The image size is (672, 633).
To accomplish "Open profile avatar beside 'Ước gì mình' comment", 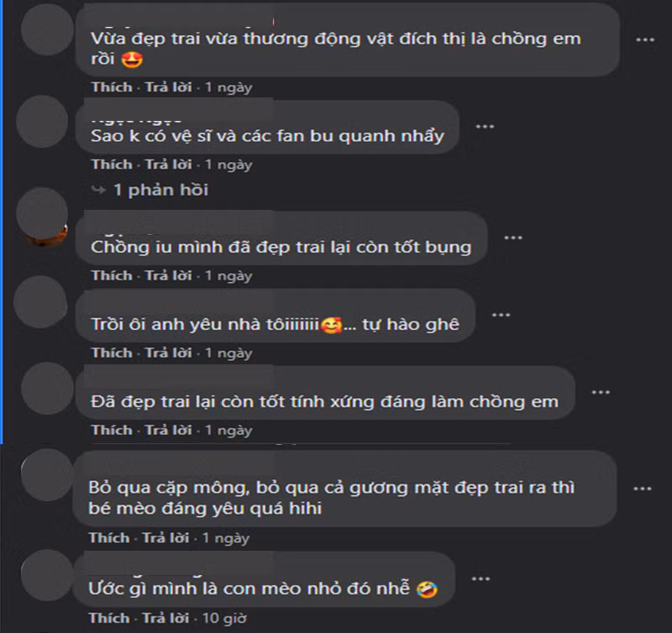I will click(47, 575).
